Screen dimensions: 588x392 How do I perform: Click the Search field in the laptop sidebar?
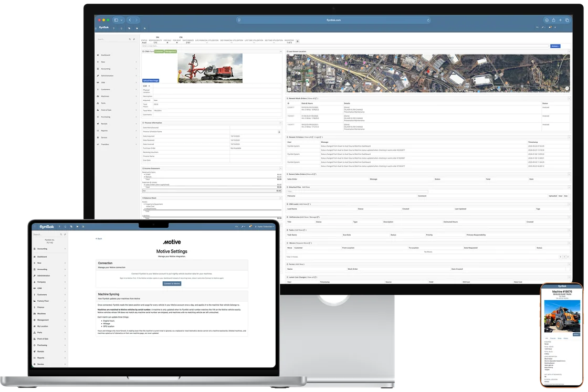click(47, 235)
